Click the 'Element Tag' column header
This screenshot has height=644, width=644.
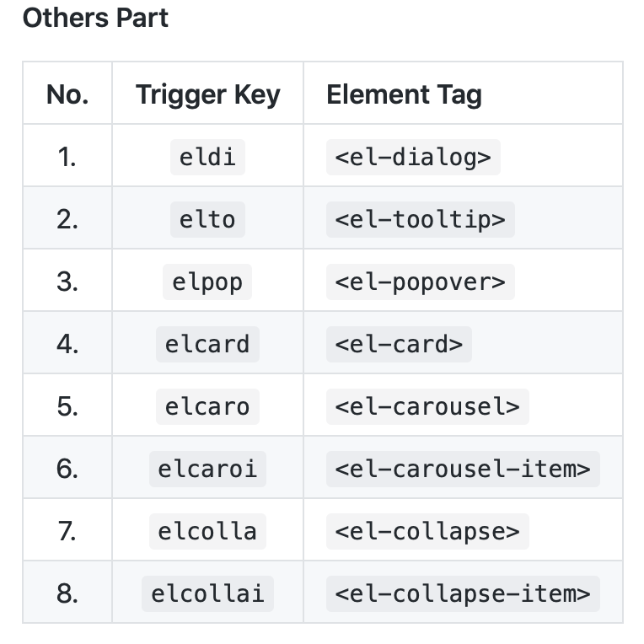pyautogui.click(x=404, y=94)
